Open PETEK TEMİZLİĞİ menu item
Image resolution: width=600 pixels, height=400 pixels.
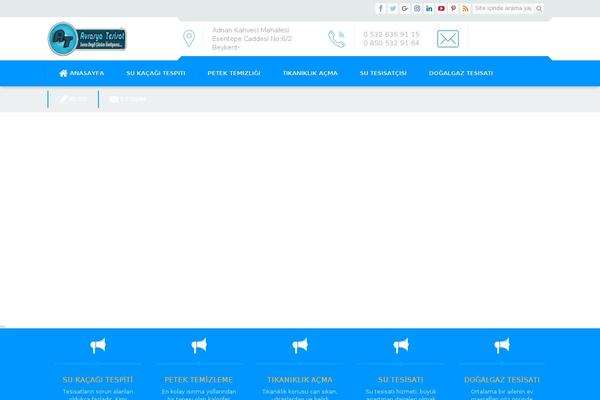point(234,73)
